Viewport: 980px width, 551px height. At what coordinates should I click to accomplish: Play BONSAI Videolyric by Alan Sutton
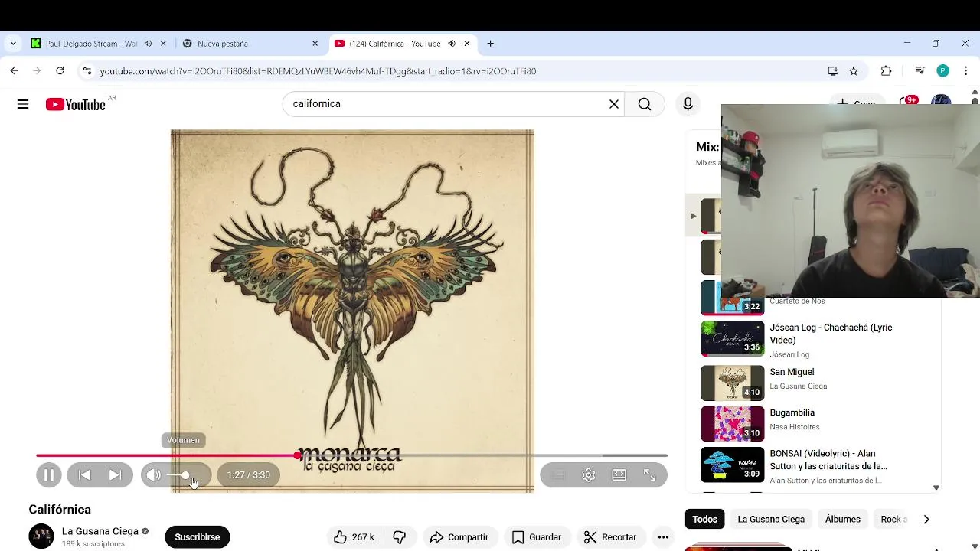click(x=828, y=460)
